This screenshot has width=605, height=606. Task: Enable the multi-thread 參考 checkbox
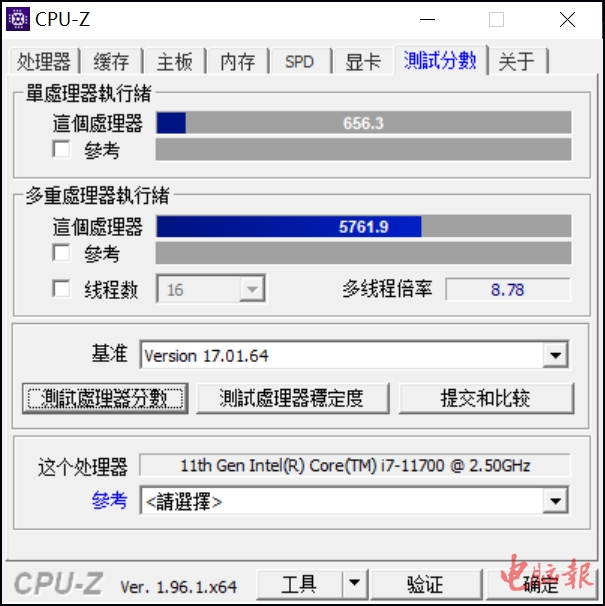(61, 253)
